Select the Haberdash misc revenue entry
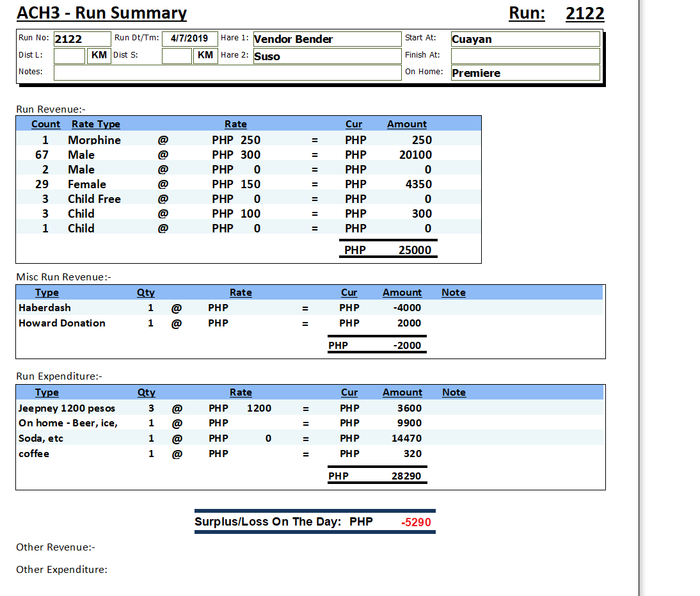 click(45, 308)
